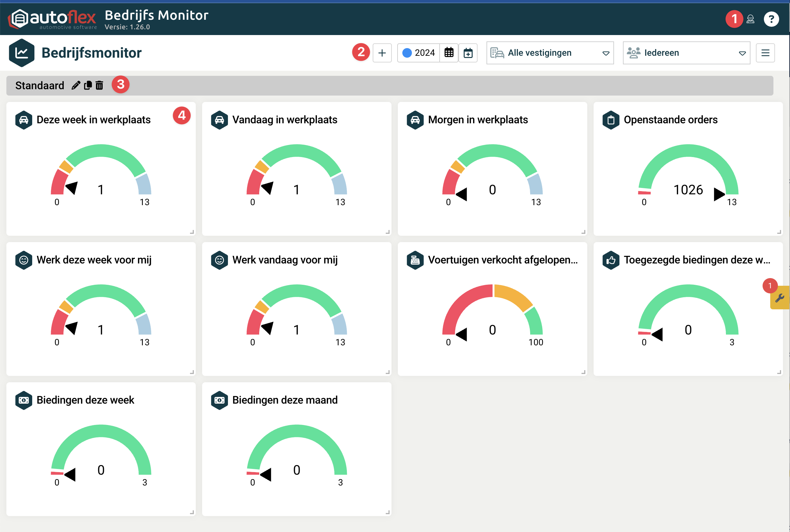Click the plus button to add widget

(x=382, y=53)
